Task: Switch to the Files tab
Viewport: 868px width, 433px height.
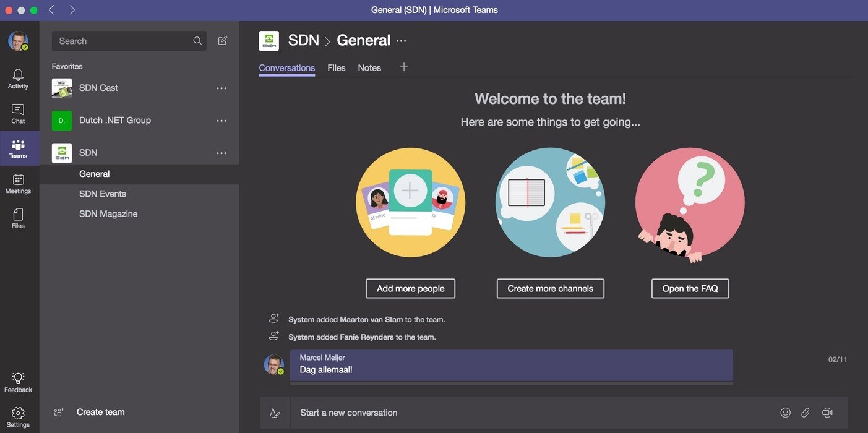Action: (337, 68)
